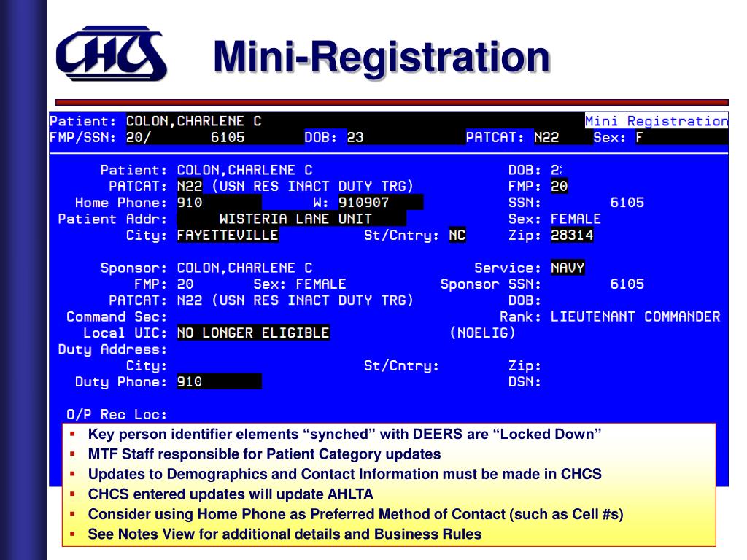The width and height of the screenshot is (747, 560).
Task: Click the Zip field 28314
Action: (x=572, y=236)
